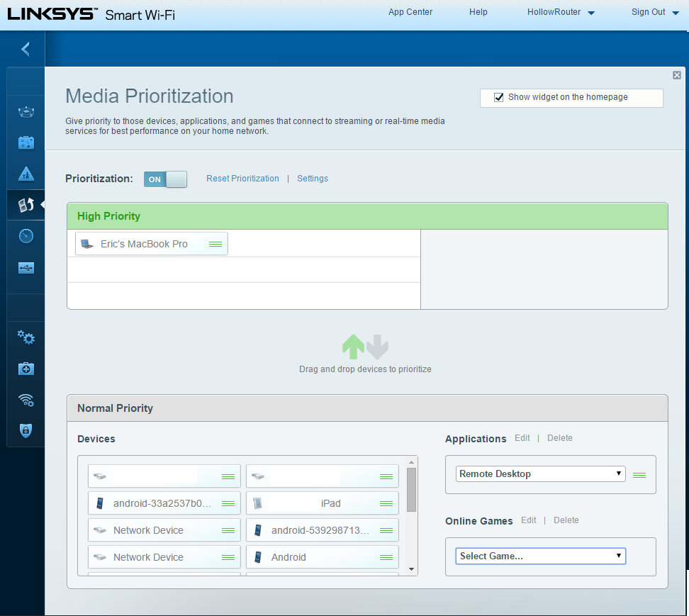Open Security shield lock icon in sidebar

26,430
